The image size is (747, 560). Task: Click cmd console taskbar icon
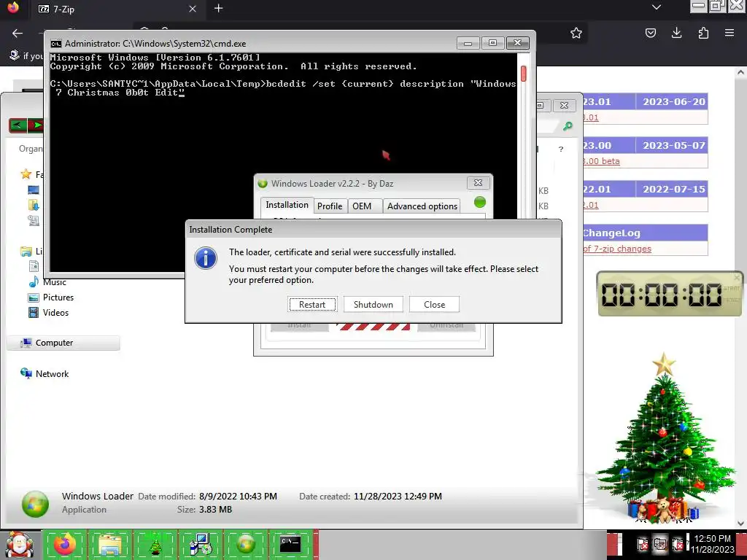pos(290,544)
